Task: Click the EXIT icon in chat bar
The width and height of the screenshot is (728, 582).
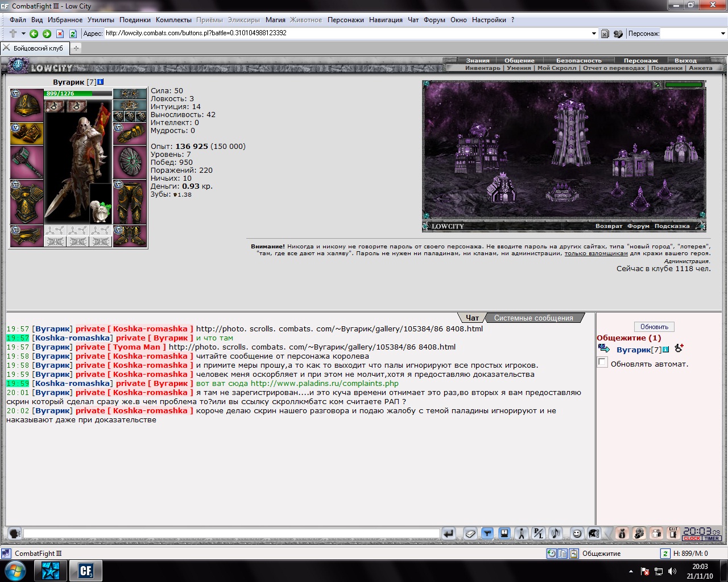Action: click(x=673, y=533)
